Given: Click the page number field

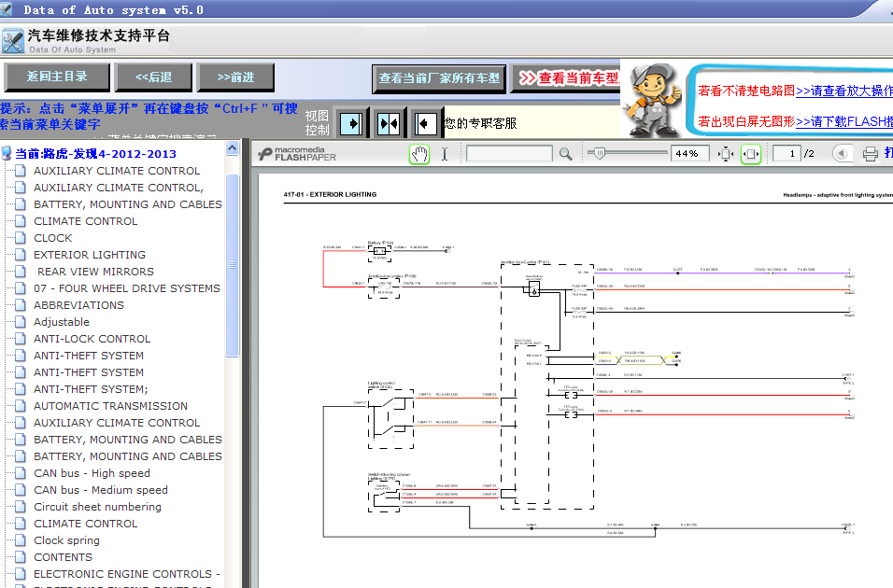Looking at the screenshot, I should [787, 154].
